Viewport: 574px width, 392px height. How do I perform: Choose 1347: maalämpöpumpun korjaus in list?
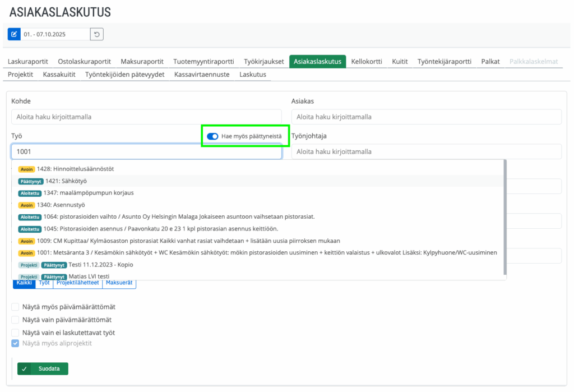coord(89,193)
